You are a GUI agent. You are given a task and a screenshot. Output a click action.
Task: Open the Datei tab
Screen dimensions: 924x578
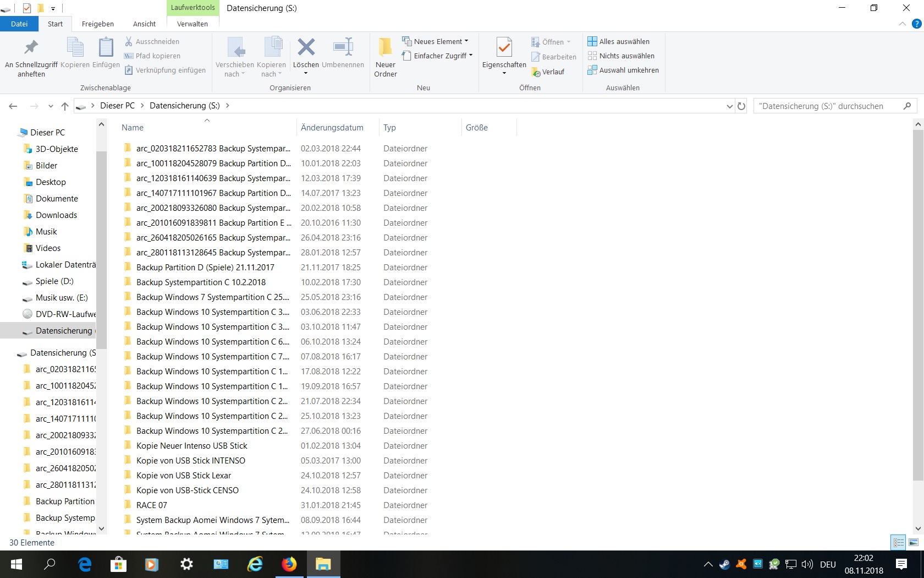(x=19, y=24)
